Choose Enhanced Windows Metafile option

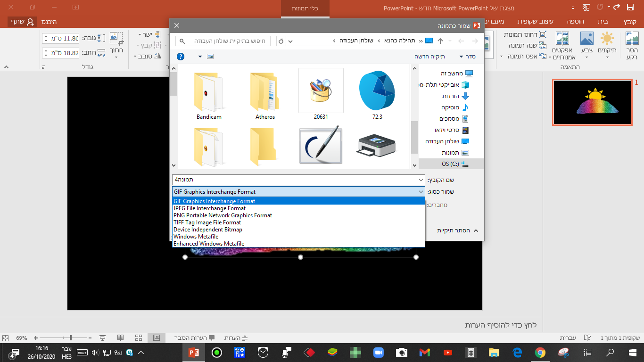point(298,244)
